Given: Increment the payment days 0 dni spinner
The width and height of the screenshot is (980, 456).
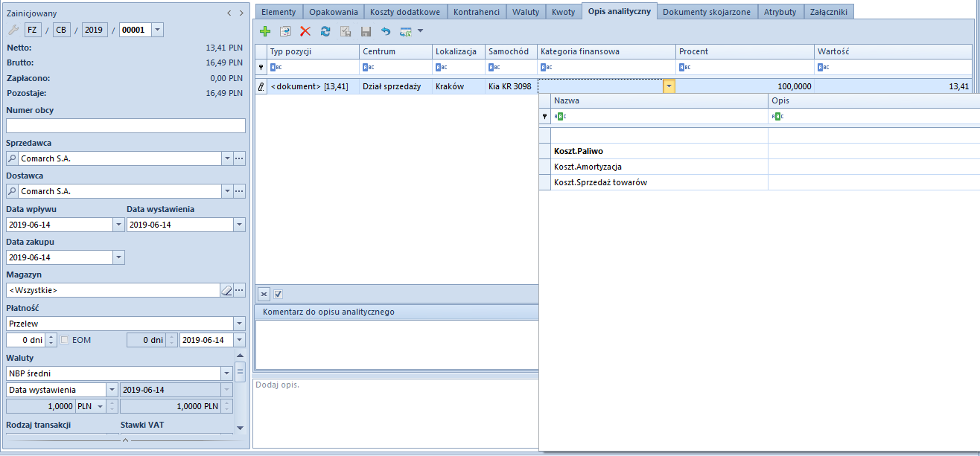Looking at the screenshot, I should pyautogui.click(x=51, y=337).
